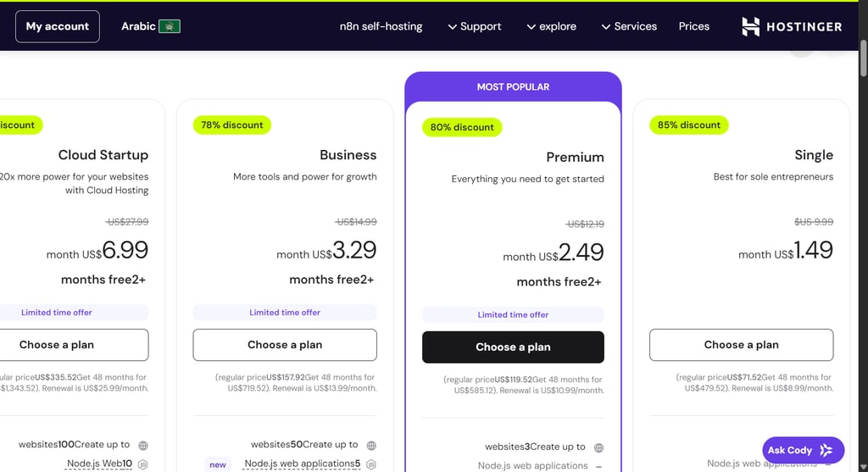Click the Limited time offer banner under Business

[x=285, y=313]
